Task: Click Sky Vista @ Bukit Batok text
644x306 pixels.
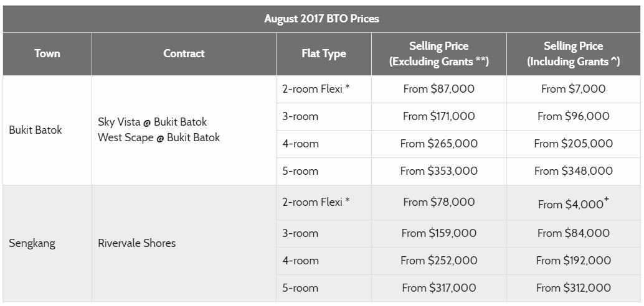Action: (153, 123)
